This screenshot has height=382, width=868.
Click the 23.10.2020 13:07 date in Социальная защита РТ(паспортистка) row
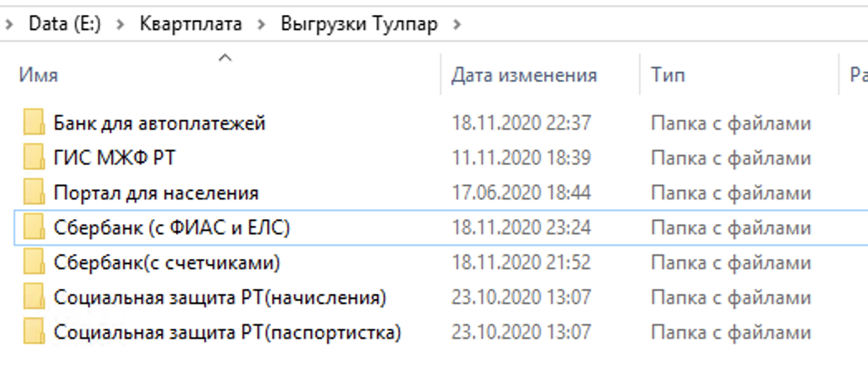pos(521,333)
